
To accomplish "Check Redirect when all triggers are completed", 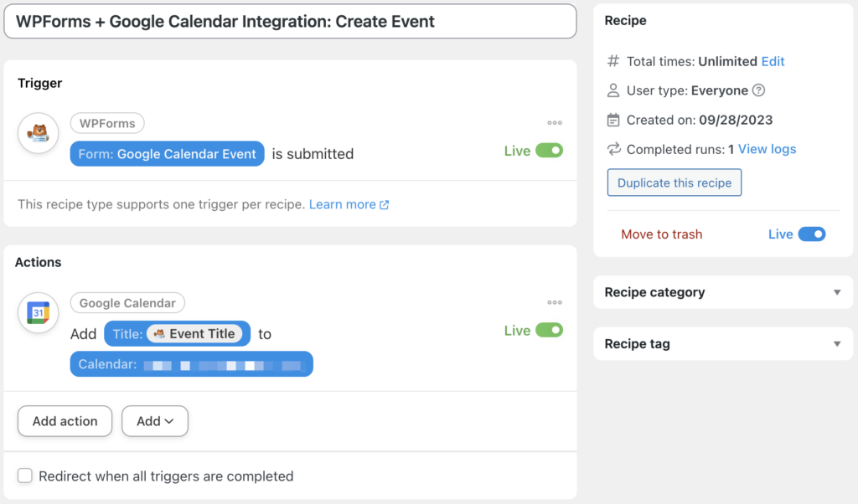I will pos(25,476).
